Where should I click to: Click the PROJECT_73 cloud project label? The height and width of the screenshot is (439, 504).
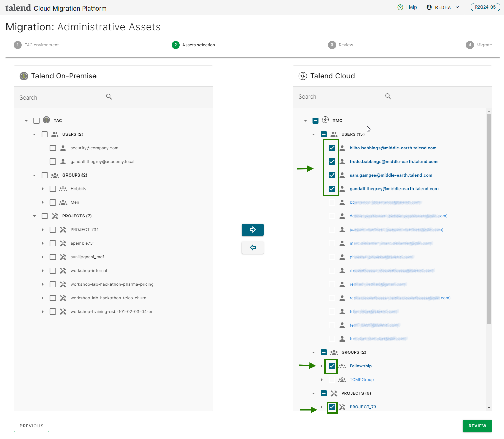point(363,407)
